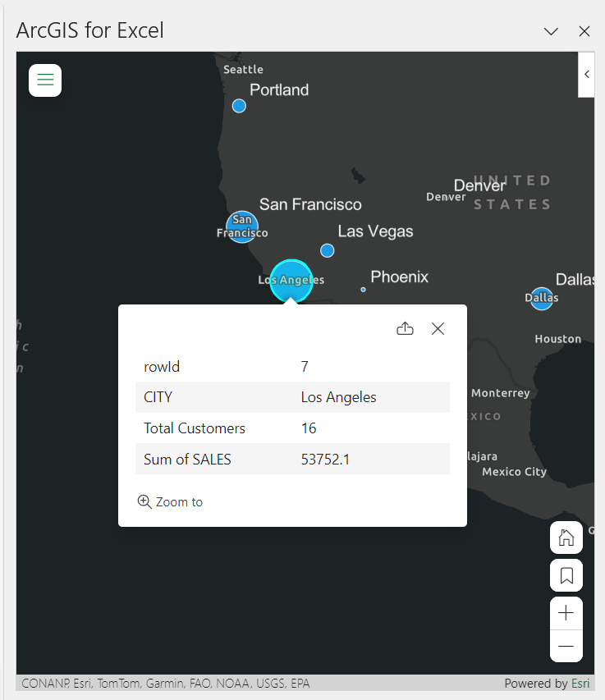Click the popup share icon
Viewport: 605px width, 700px height.
(x=405, y=328)
